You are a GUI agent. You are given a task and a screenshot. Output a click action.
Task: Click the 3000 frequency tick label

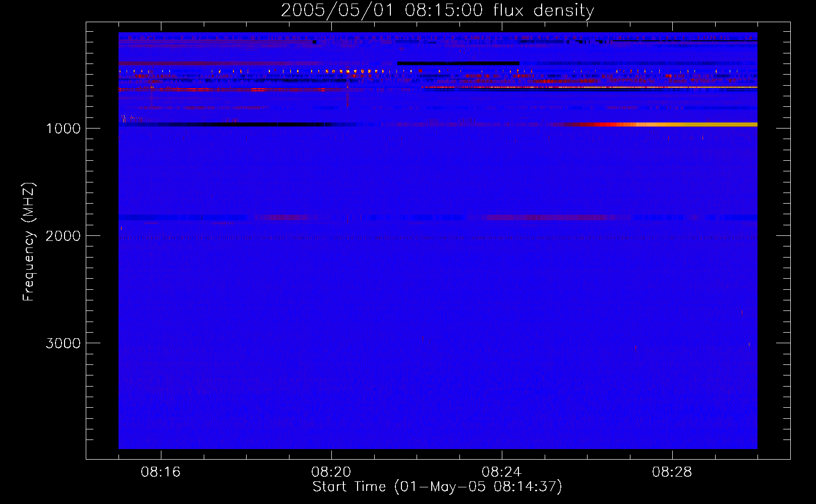(x=63, y=343)
